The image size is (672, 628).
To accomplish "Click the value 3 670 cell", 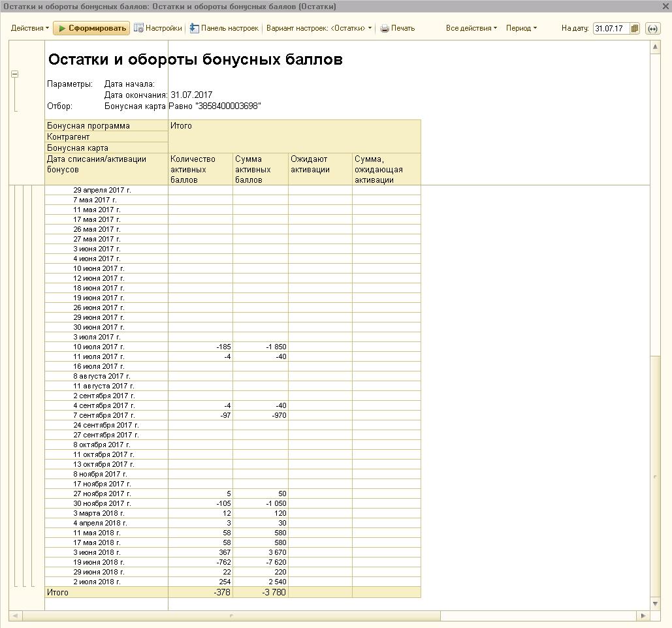I will click(x=261, y=553).
